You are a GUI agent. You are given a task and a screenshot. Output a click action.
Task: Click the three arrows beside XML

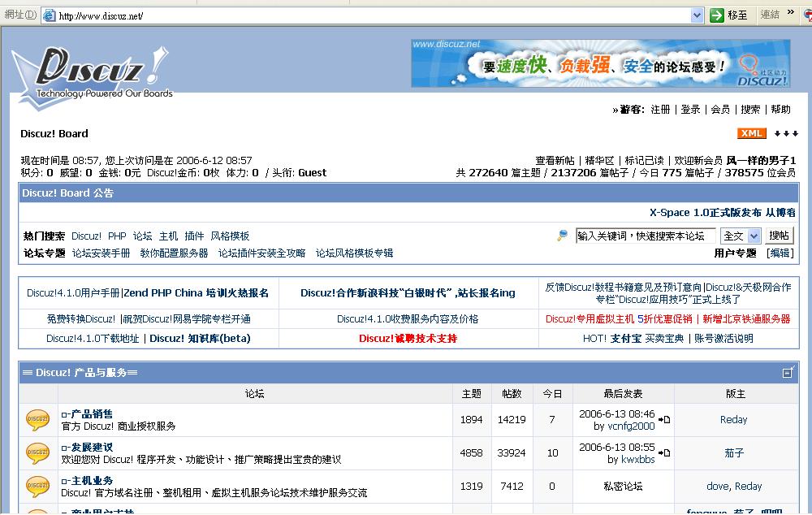click(786, 134)
